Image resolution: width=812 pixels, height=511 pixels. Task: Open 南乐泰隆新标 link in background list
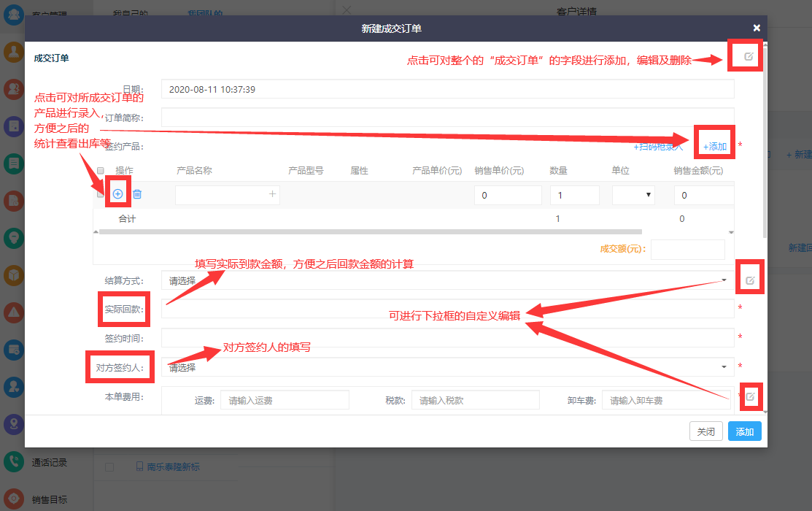pyautogui.click(x=173, y=467)
